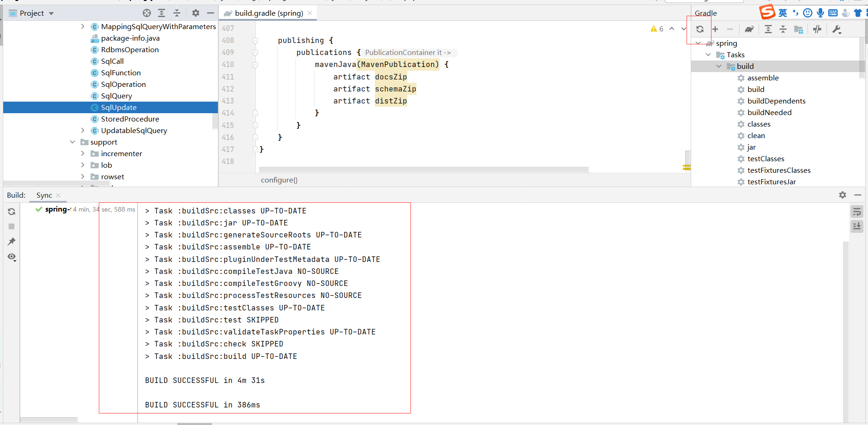Viewport: 868px width, 425px height.
Task: Click the Reload All Gradle Projects icon
Action: pos(700,29)
